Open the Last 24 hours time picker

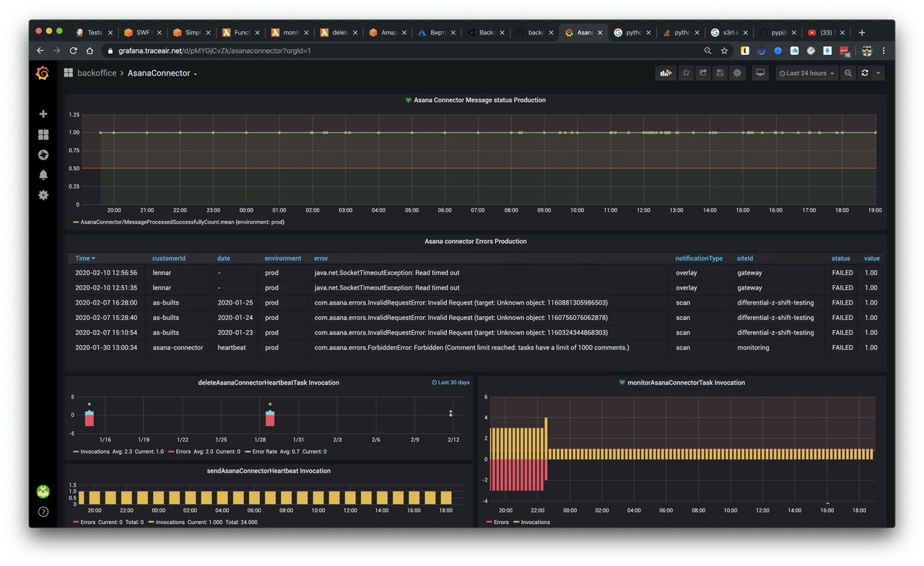coord(807,73)
